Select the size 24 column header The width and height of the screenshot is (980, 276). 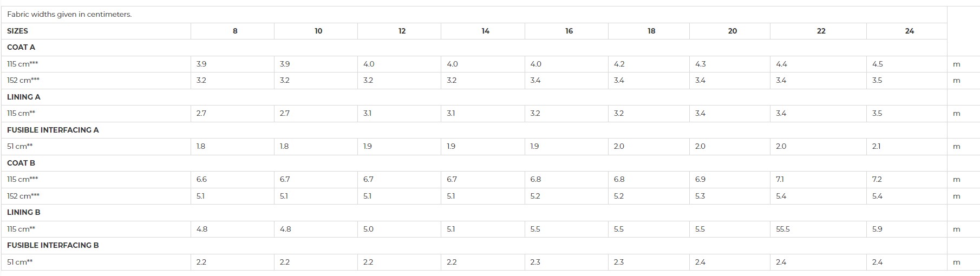coord(910,31)
